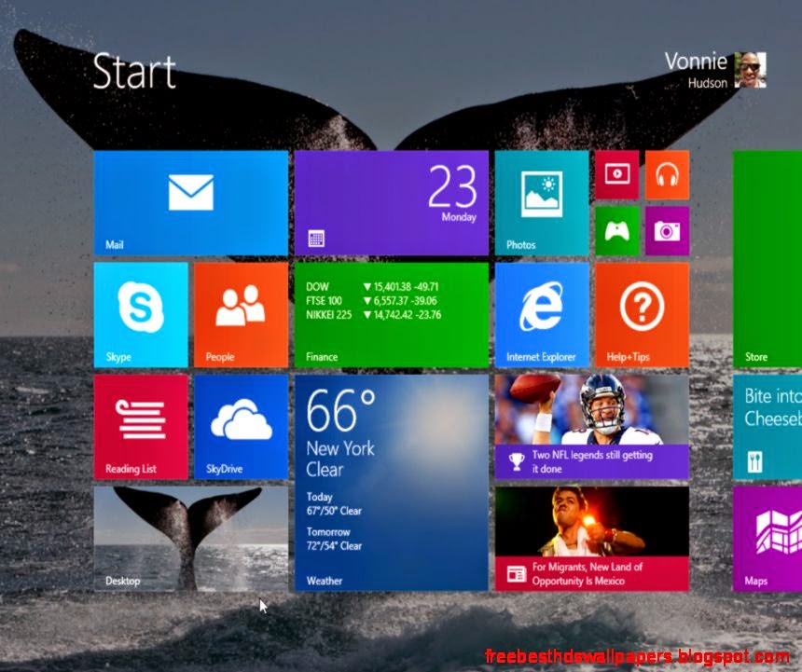Open Sports tile about NFL legends
Image resolution: width=802 pixels, height=672 pixels.
point(592,427)
